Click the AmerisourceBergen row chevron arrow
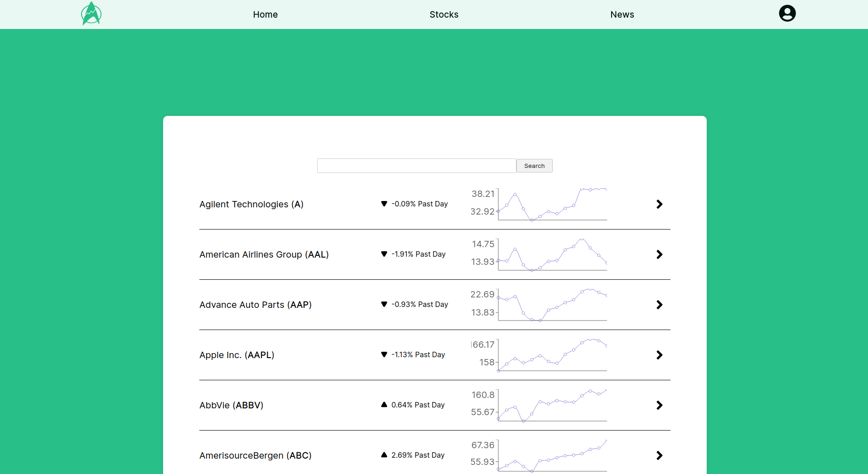Screen dimensions: 868x474 [x=660, y=455]
